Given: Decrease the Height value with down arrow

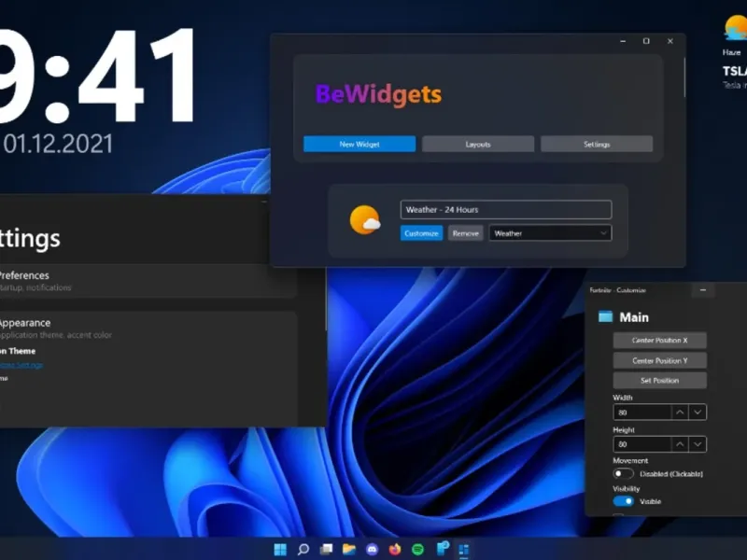Looking at the screenshot, I should [x=698, y=444].
